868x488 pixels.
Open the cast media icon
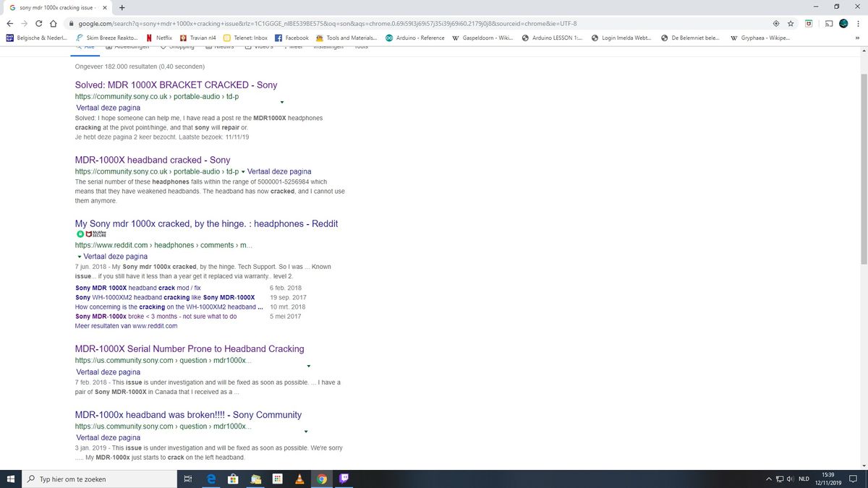[829, 23]
